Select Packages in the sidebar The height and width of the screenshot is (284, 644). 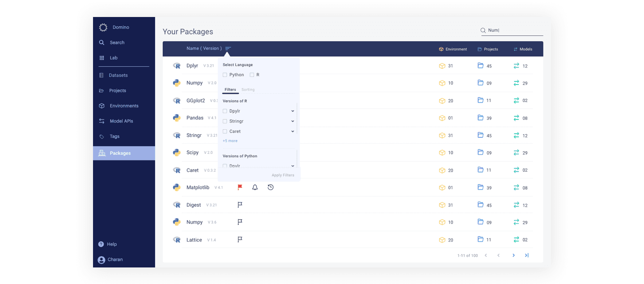pos(124,153)
